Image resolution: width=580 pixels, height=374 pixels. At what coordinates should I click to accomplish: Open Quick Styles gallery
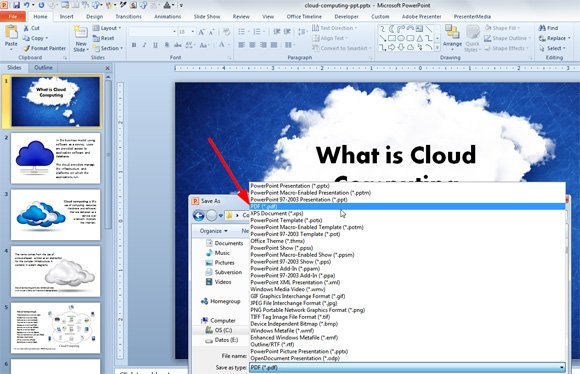click(x=472, y=38)
